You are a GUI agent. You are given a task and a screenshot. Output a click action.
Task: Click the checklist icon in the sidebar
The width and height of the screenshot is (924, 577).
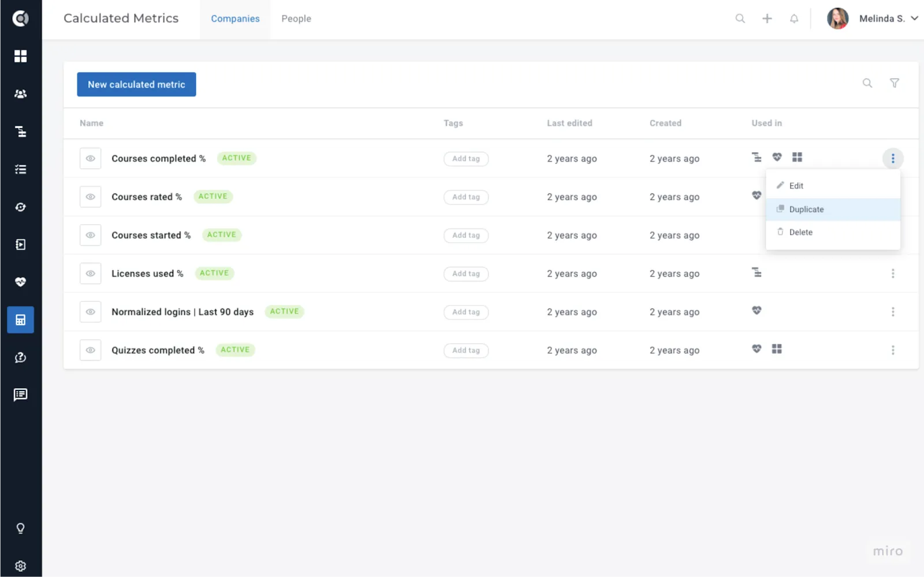point(21,169)
